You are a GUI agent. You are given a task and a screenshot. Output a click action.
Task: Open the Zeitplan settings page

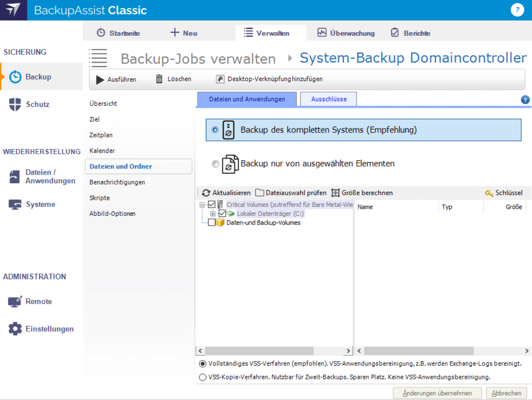click(101, 135)
